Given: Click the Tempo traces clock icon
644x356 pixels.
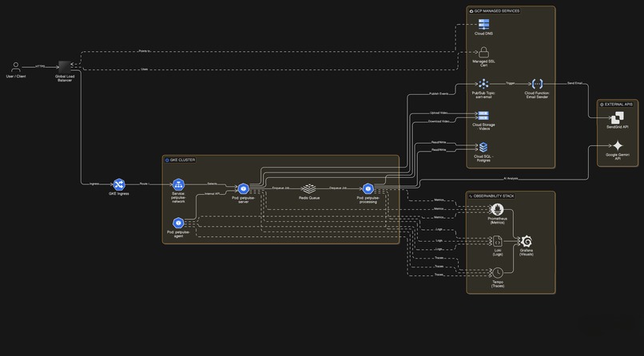Looking at the screenshot, I should click(x=497, y=273).
